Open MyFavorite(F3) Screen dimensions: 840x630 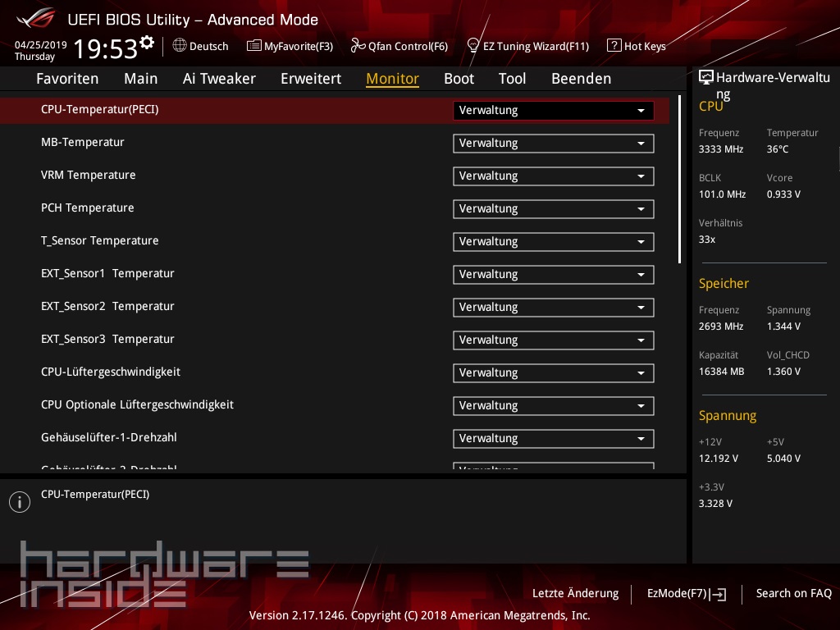pos(290,46)
